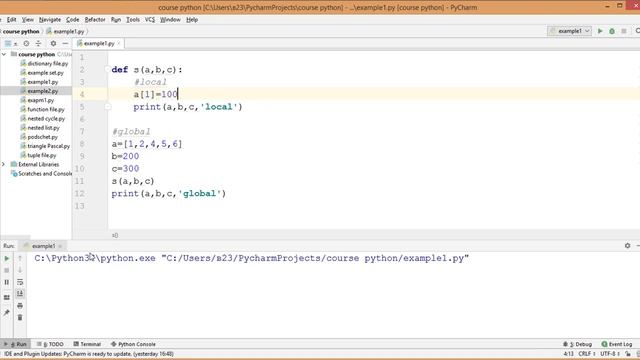Open the Python Console tool window
Viewport: 640px width, 360px height.
pos(133,344)
